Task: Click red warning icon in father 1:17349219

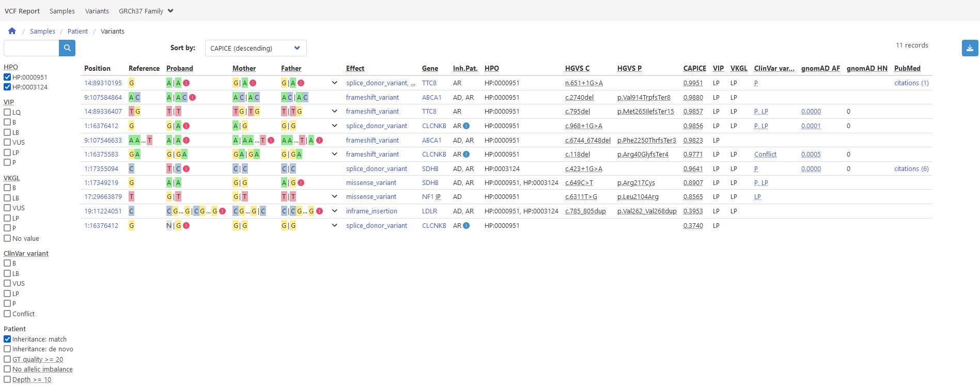Action: point(301,182)
